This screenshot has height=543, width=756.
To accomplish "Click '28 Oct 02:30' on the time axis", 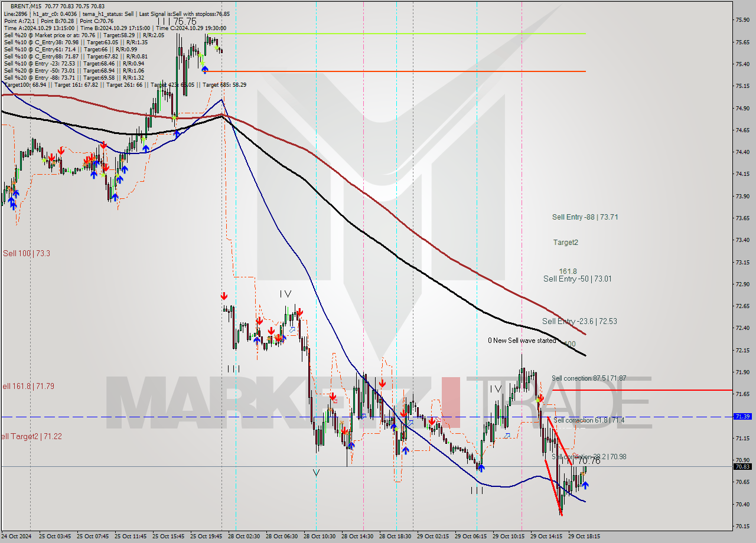I will 244,537.
